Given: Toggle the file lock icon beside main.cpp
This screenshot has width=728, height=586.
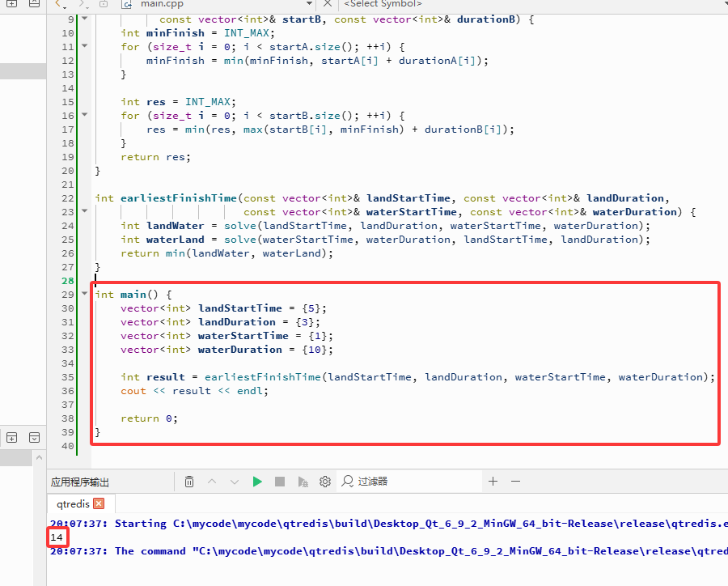Looking at the screenshot, I should 104,4.
